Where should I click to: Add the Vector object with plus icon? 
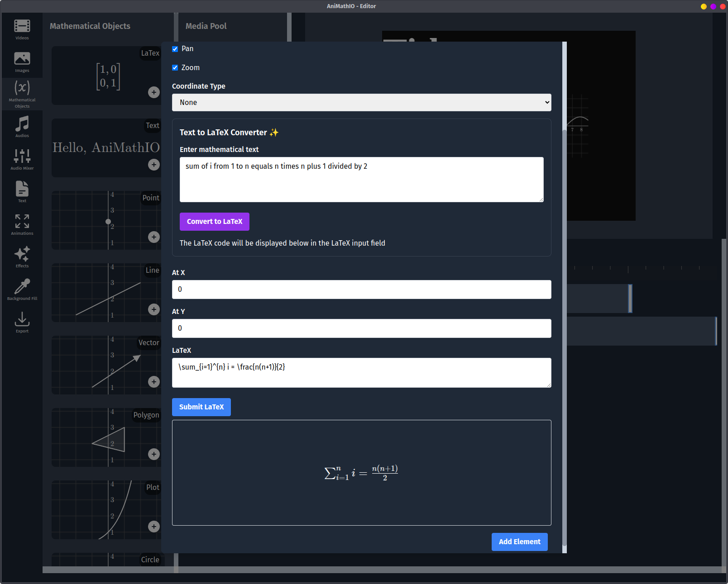154,382
